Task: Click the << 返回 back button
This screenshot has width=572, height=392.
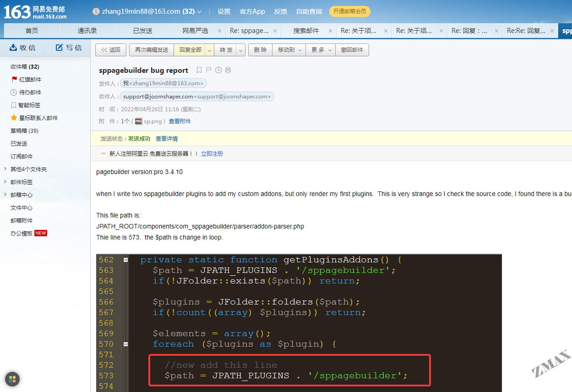Action: (x=111, y=50)
